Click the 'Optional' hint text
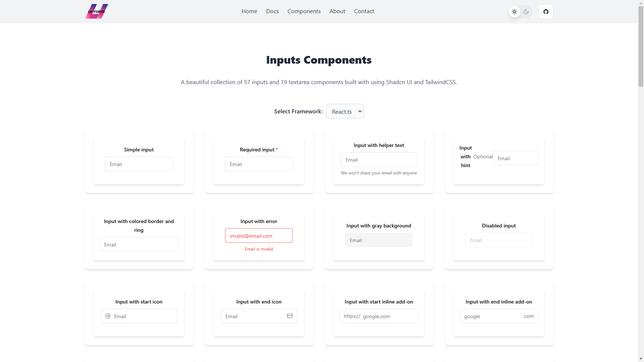The width and height of the screenshot is (644, 362). (x=483, y=157)
